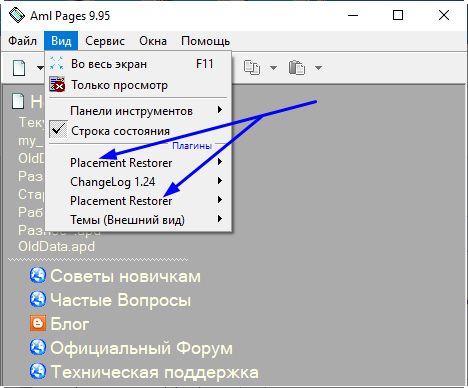
Task: Select Во весь экран menu entry
Action: (x=138, y=64)
